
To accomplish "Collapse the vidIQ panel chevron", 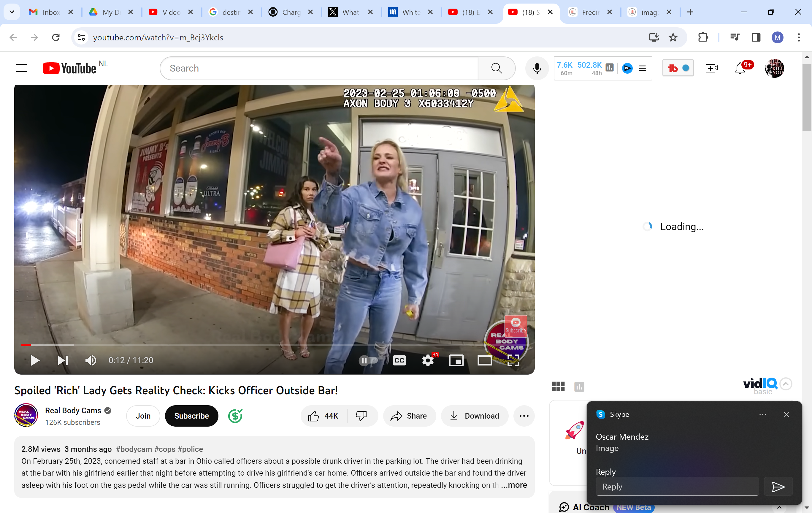I will pyautogui.click(x=786, y=384).
